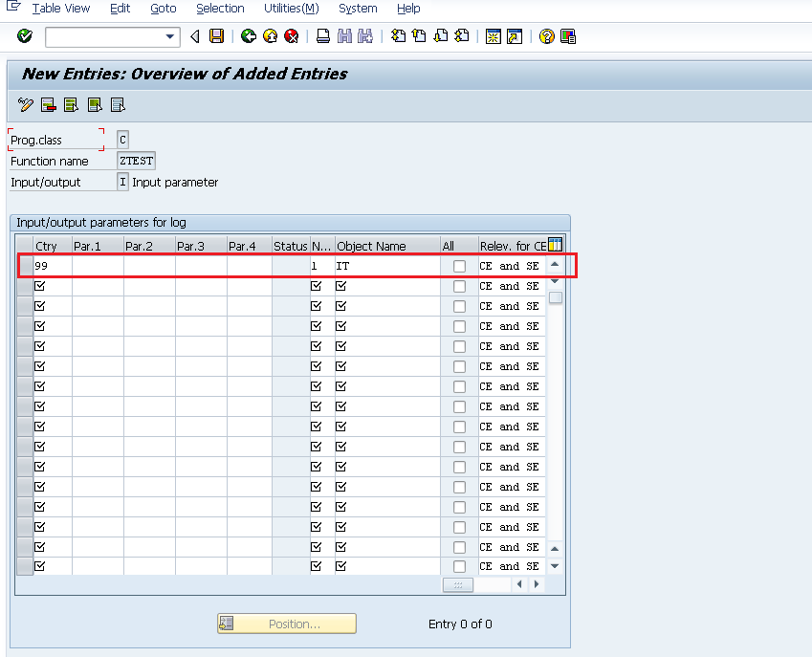Open Relev. for CE dropdown in last row
Screen dimensions: 812x657
[x=512, y=566]
